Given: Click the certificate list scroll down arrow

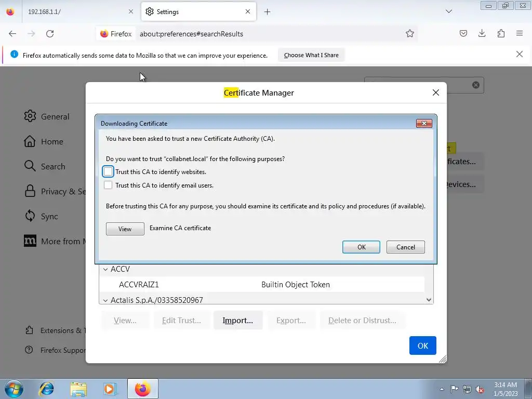Looking at the screenshot, I should [429, 300].
